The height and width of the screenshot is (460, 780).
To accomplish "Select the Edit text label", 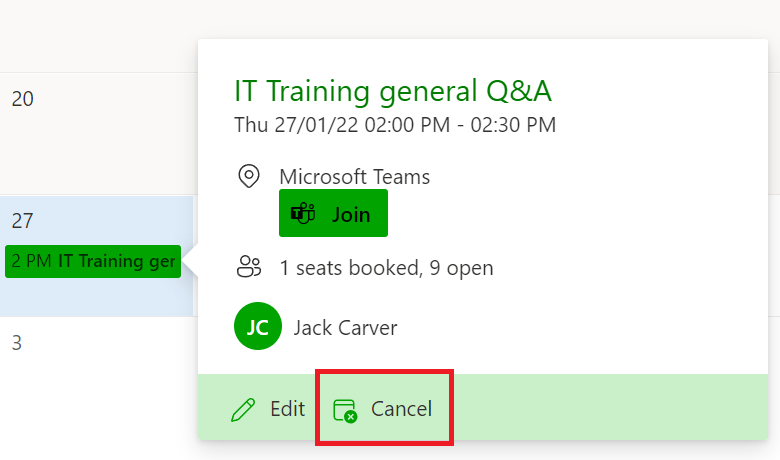I will [x=287, y=409].
